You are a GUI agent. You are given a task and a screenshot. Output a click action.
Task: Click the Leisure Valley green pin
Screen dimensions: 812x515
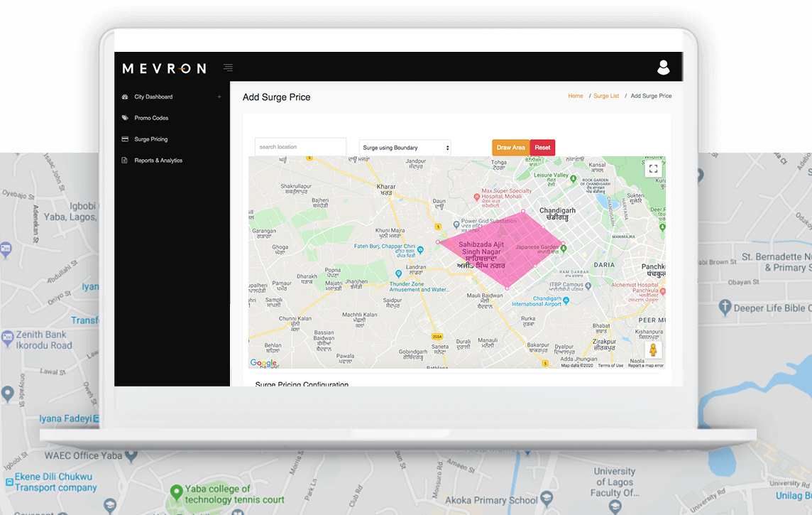point(574,179)
